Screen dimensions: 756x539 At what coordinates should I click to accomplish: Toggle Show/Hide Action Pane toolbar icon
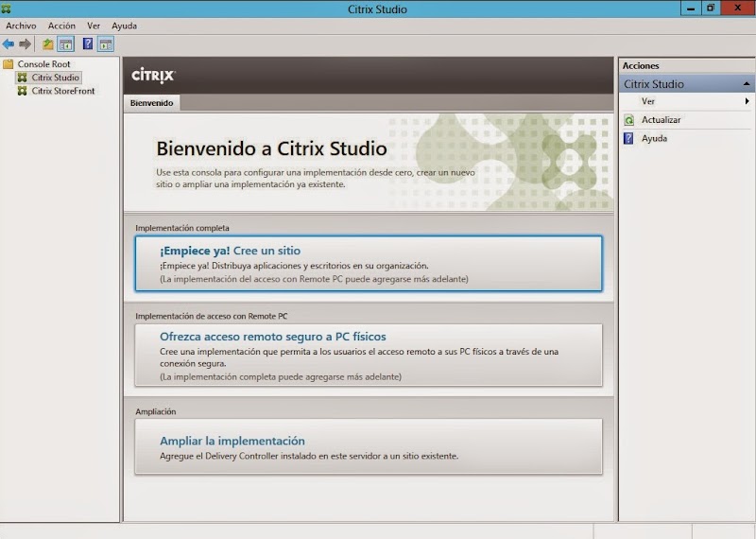point(106,44)
